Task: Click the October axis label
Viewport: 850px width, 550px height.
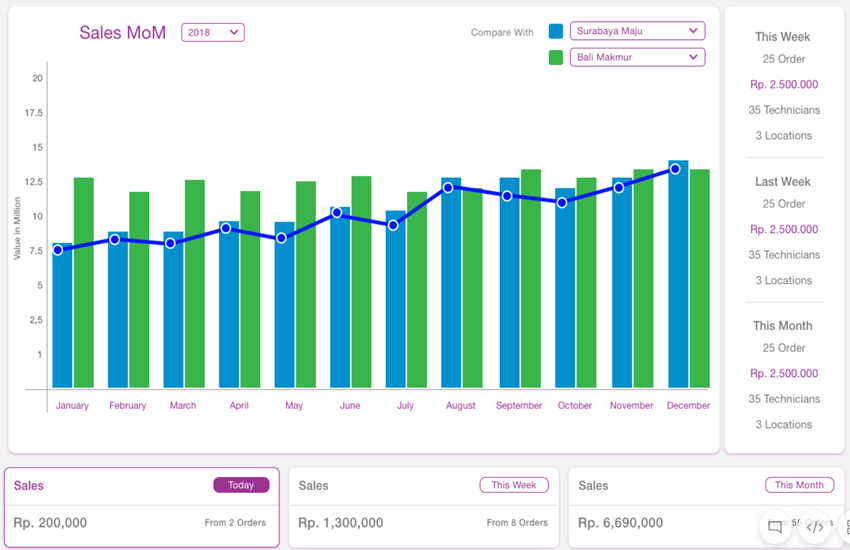Action: click(x=575, y=405)
